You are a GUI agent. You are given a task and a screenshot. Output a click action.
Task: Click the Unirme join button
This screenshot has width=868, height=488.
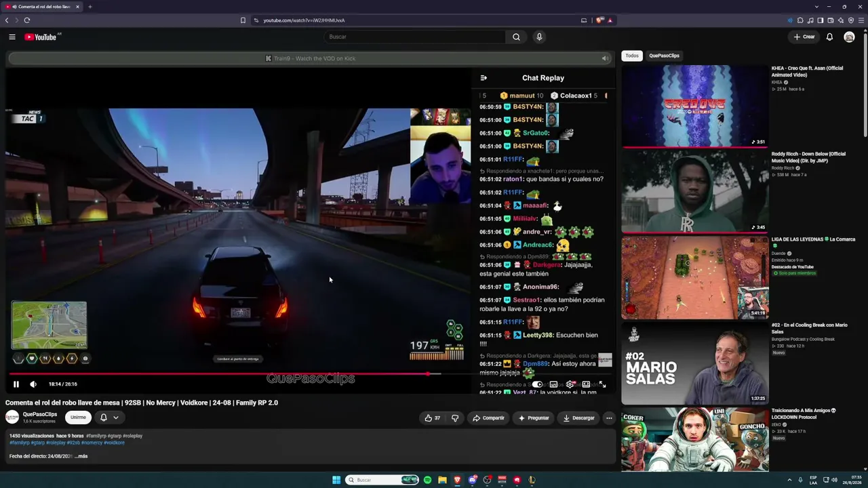point(78,418)
